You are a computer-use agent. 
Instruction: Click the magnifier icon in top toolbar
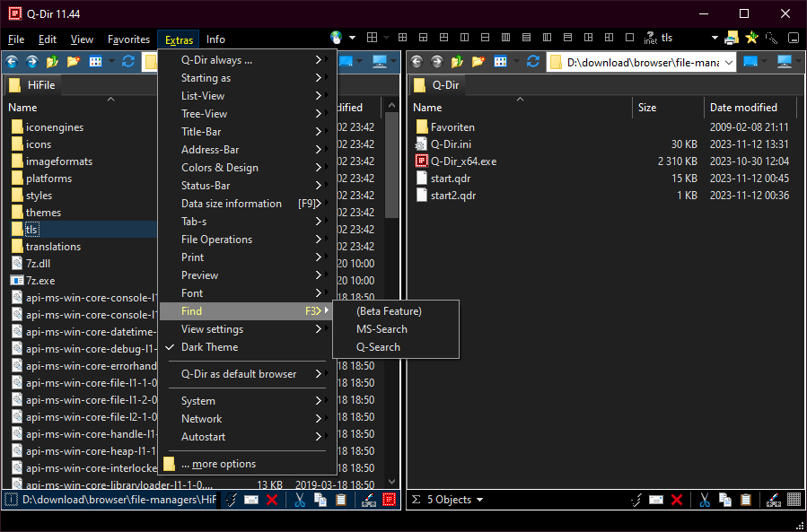(x=773, y=39)
